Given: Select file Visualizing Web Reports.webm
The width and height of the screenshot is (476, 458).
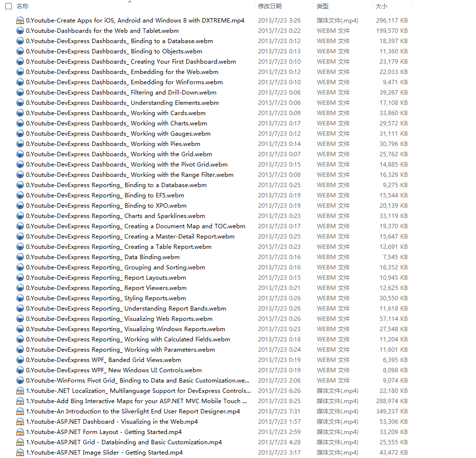Looking at the screenshot, I should pos(119,319).
